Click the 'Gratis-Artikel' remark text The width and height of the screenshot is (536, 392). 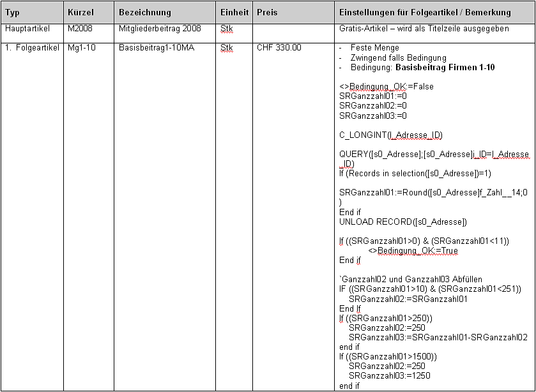(x=424, y=29)
